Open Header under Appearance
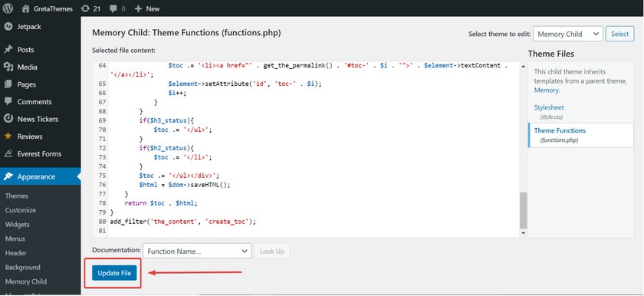The image size is (644, 296). point(15,253)
